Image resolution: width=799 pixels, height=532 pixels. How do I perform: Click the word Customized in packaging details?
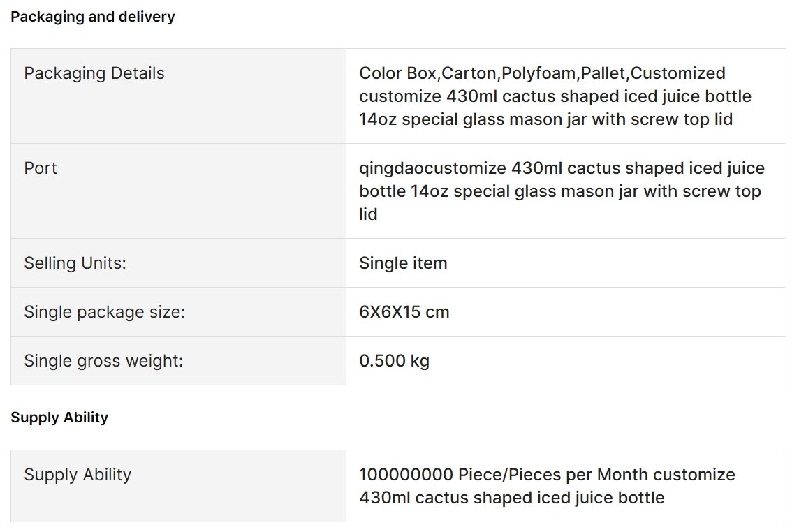(x=677, y=73)
